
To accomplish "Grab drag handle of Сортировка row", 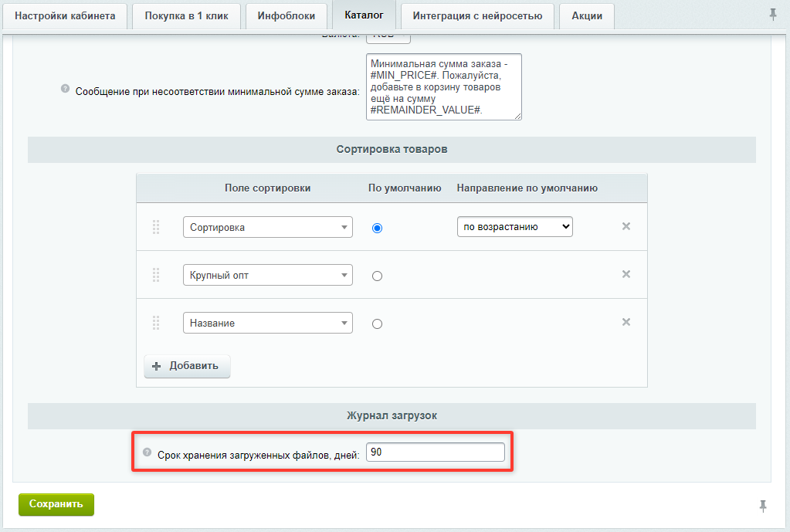I will [156, 227].
